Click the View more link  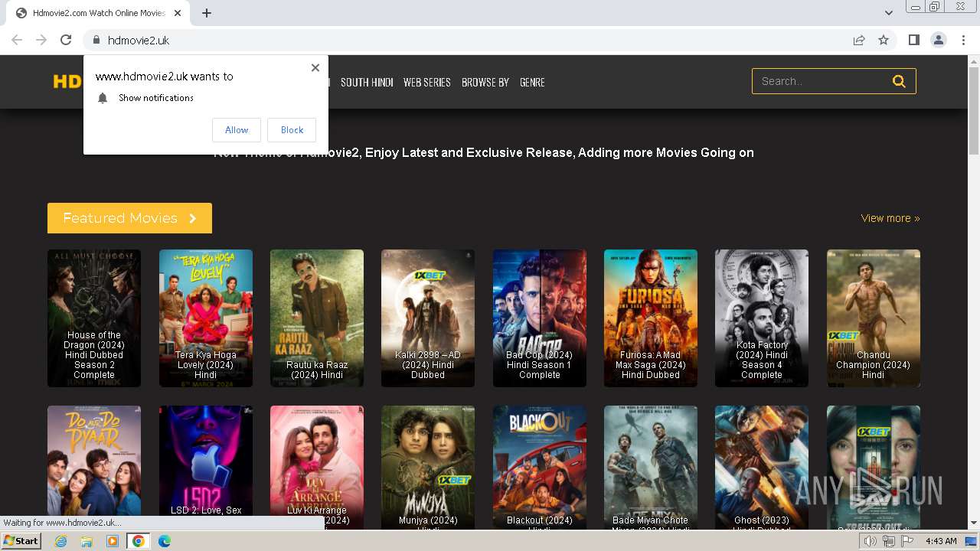pos(890,218)
